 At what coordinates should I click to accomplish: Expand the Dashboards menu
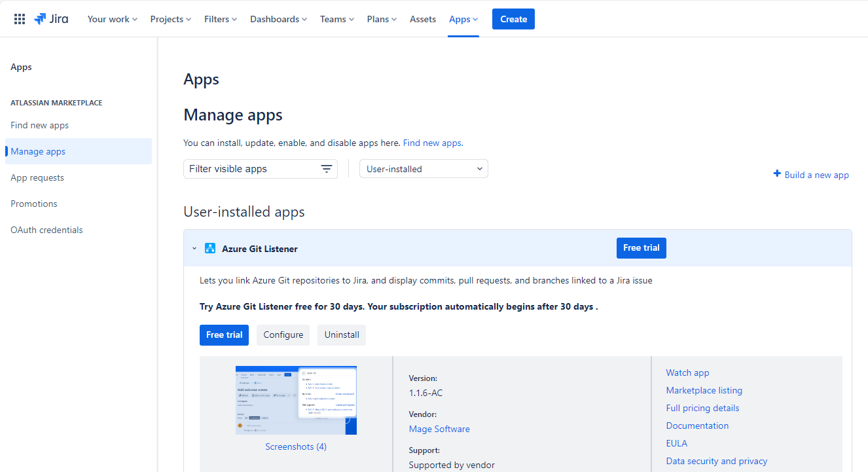(279, 19)
